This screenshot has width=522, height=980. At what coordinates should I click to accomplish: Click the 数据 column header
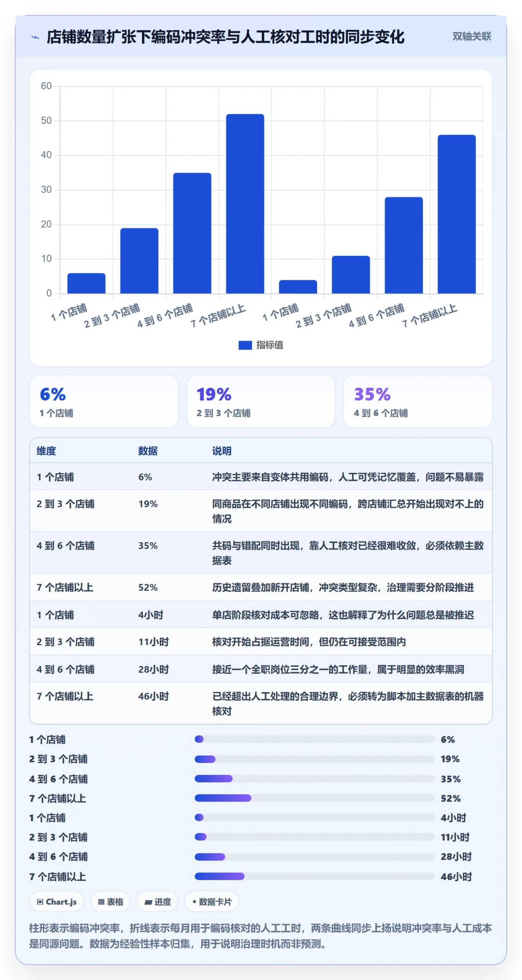[x=148, y=451]
